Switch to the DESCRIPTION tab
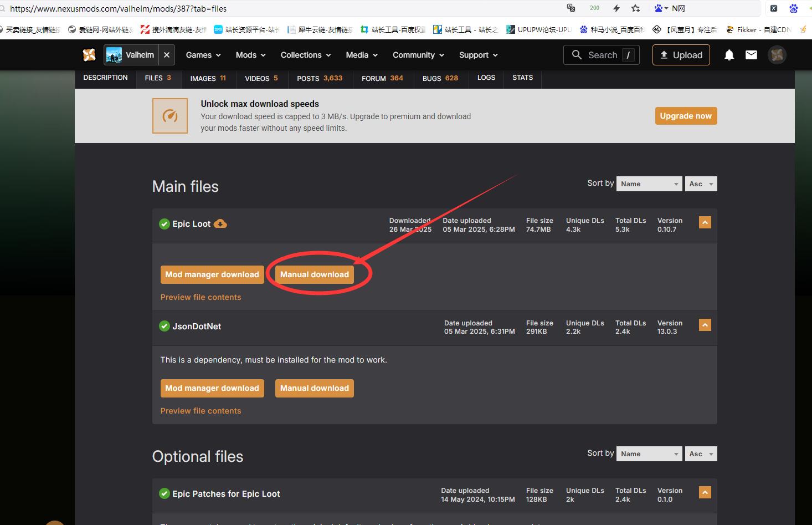This screenshot has height=525, width=812. [x=105, y=78]
